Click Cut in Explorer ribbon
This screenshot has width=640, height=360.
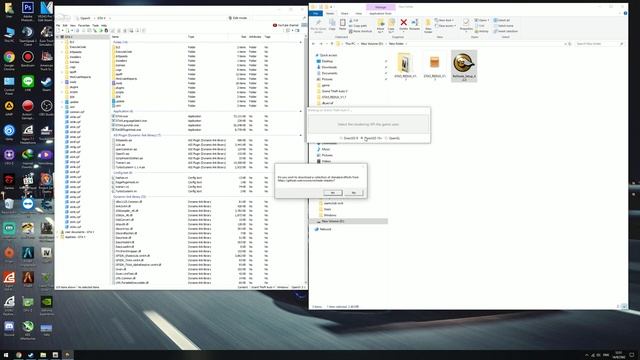click(354, 20)
